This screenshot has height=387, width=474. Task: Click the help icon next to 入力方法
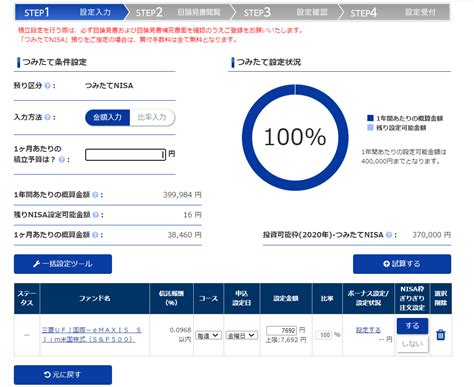click(47, 117)
